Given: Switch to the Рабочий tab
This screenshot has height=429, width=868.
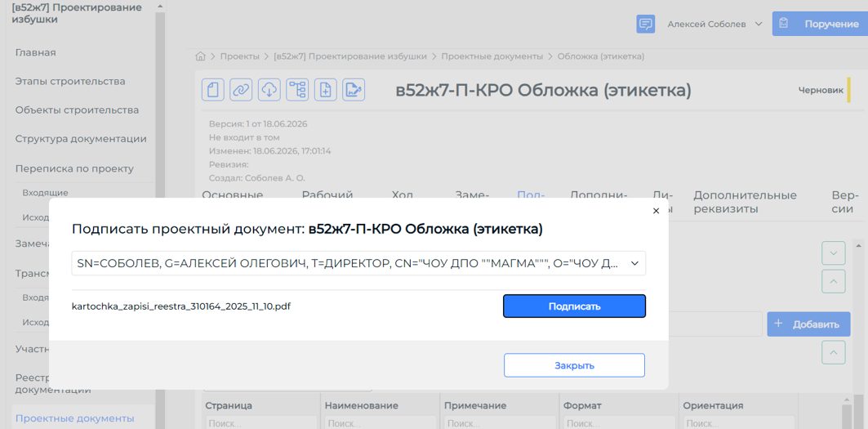Looking at the screenshot, I should click(x=327, y=194).
